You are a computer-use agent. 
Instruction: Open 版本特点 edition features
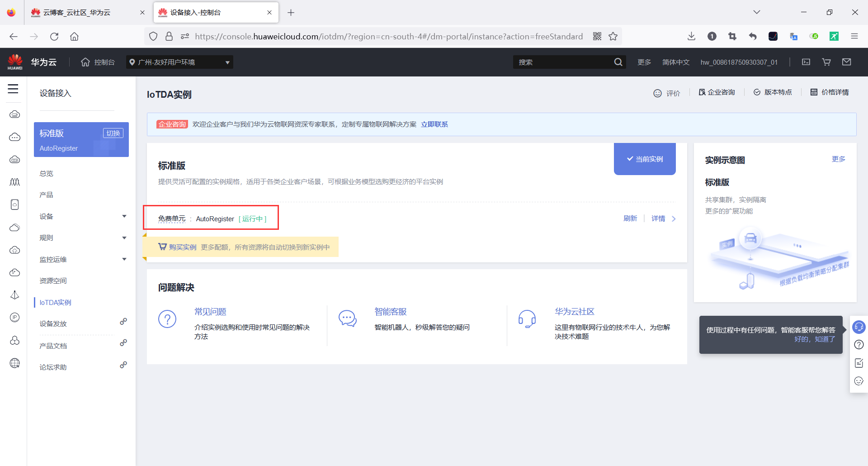coord(773,92)
